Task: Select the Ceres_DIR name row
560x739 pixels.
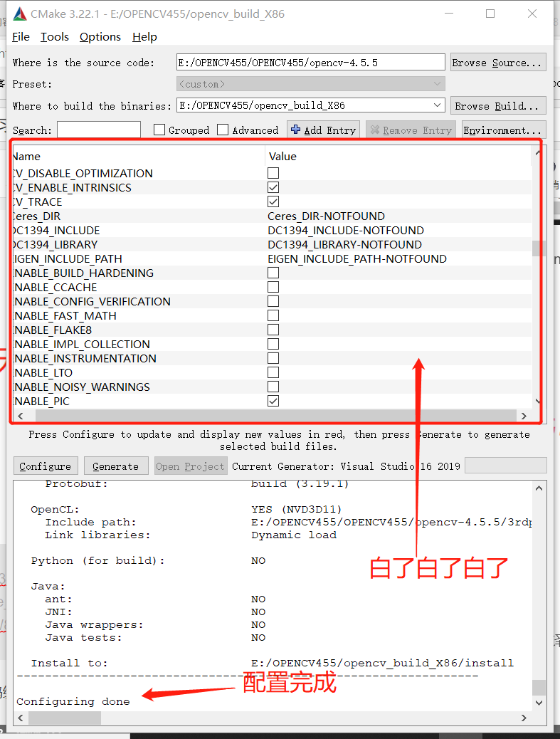Action: (37, 216)
